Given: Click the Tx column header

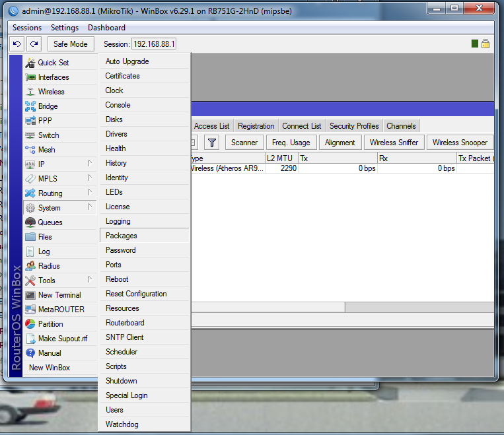Looking at the screenshot, I should coord(338,158).
